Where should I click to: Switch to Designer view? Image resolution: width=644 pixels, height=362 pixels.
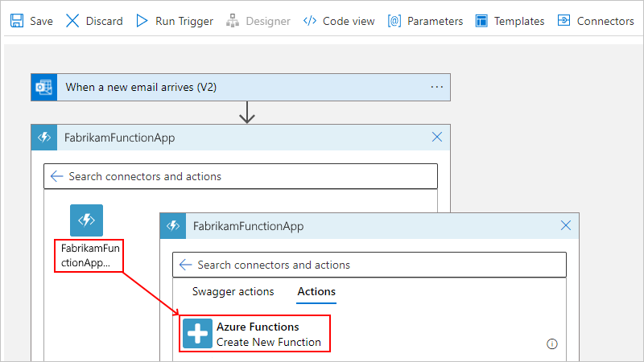click(259, 21)
